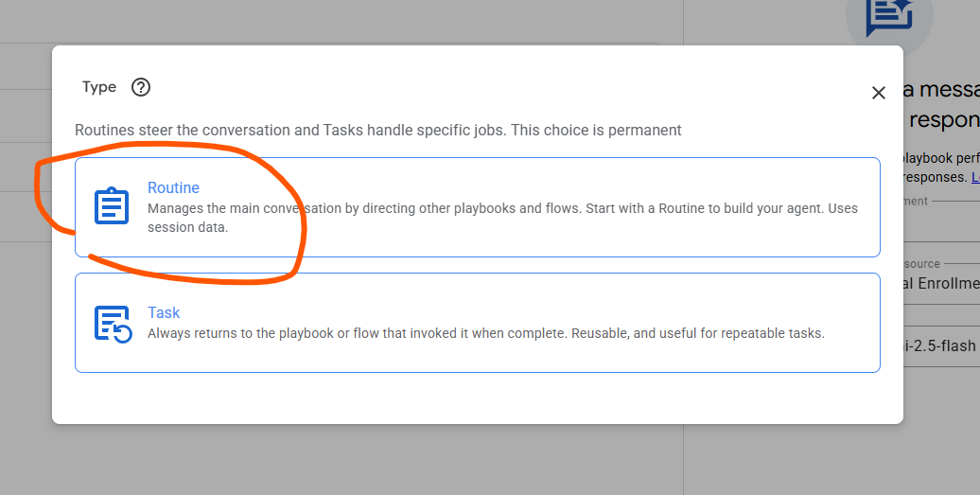Viewport: 980px width, 495px height.
Task: Click 'playbook perf' text in right panel
Action: coord(940,156)
